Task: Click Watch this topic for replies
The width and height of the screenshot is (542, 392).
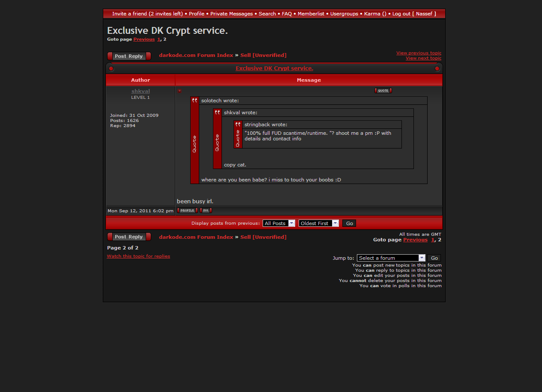Action: tap(138, 256)
